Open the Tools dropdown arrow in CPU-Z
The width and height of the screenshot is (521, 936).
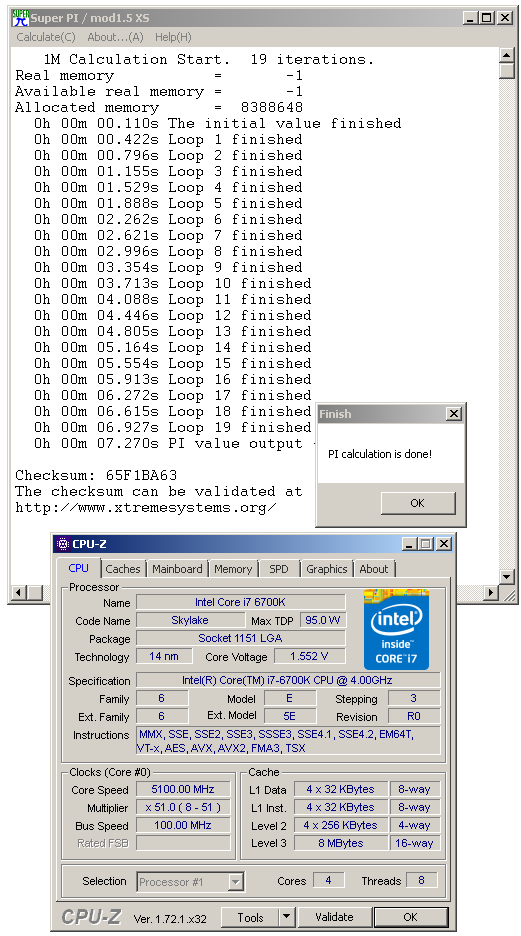pyautogui.click(x=287, y=917)
